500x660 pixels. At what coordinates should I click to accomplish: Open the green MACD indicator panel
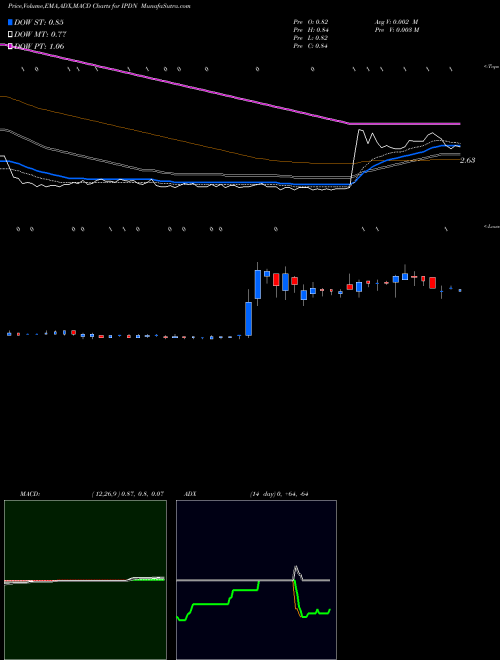(85, 580)
